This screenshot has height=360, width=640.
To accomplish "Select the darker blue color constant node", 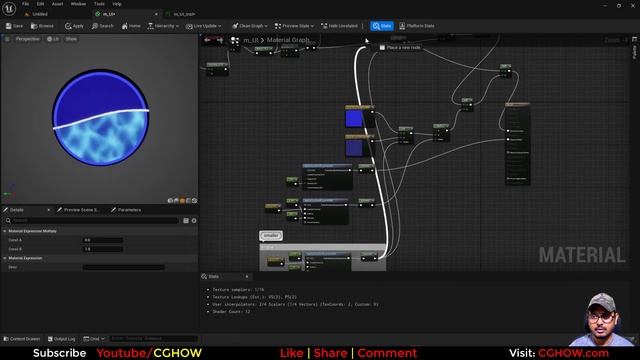I will (x=359, y=146).
